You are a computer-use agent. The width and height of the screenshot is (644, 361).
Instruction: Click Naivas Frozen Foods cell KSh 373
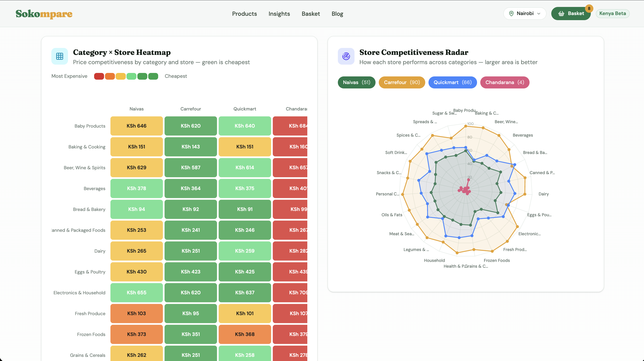coord(136,334)
